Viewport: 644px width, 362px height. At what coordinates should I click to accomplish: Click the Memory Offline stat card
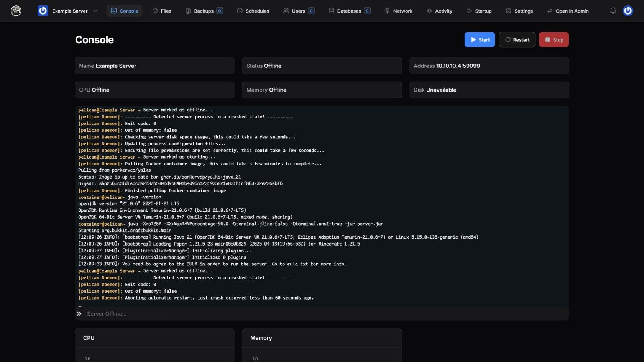click(322, 90)
